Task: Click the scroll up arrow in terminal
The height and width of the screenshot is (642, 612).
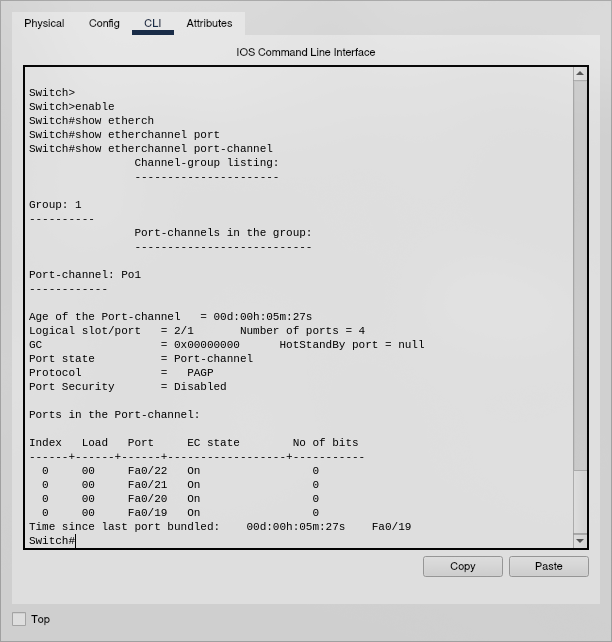Action: [x=580, y=74]
